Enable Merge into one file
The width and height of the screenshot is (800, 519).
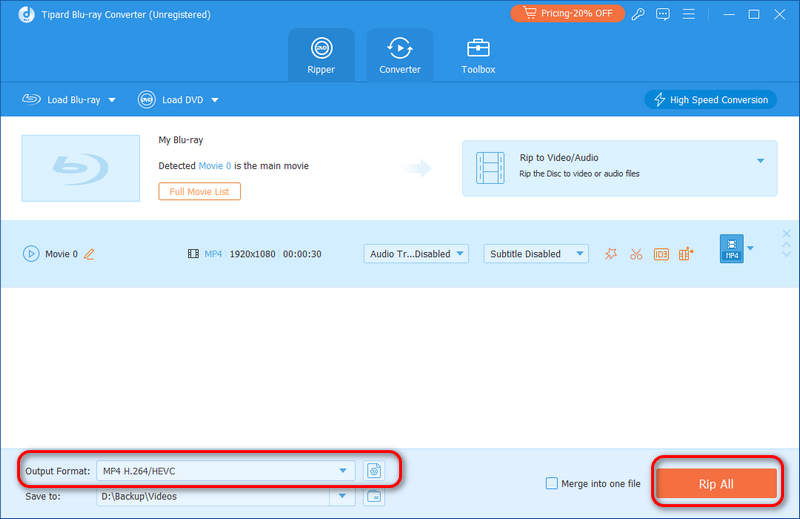552,483
